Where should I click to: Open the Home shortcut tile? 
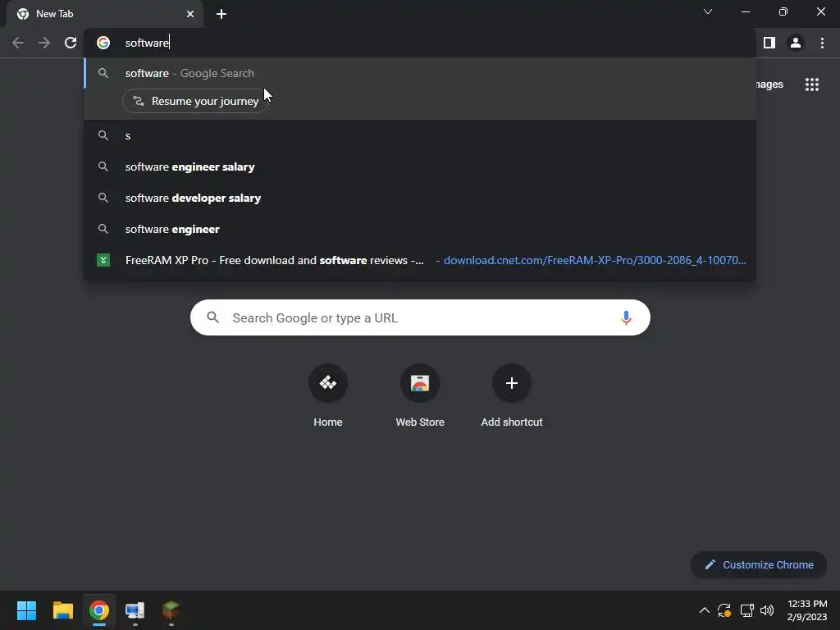pyautogui.click(x=328, y=395)
